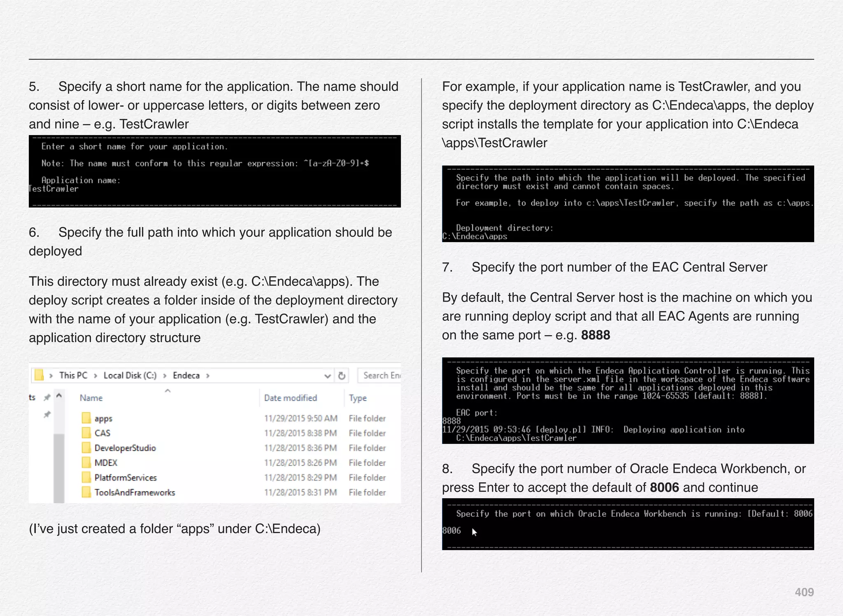Select the apps folder name

tap(103, 419)
